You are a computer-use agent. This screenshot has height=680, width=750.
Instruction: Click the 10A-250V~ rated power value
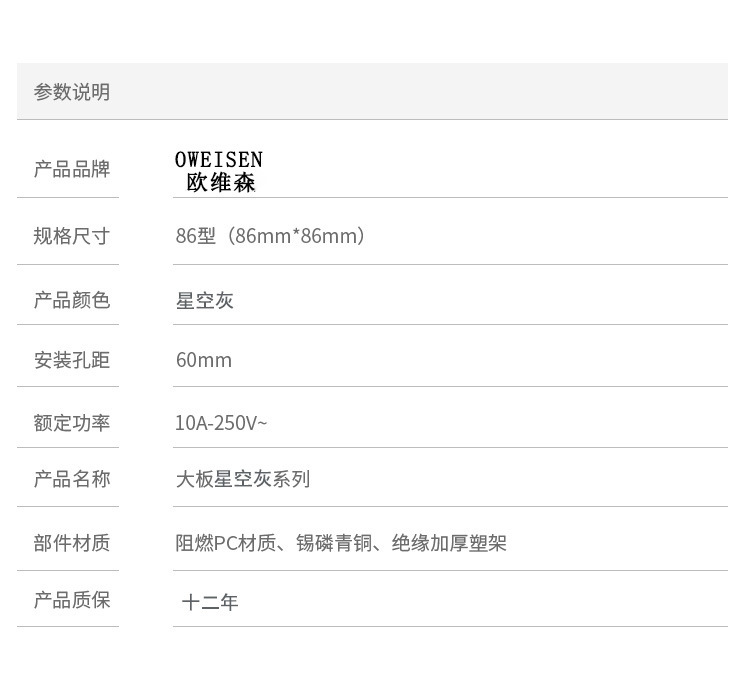(221, 423)
